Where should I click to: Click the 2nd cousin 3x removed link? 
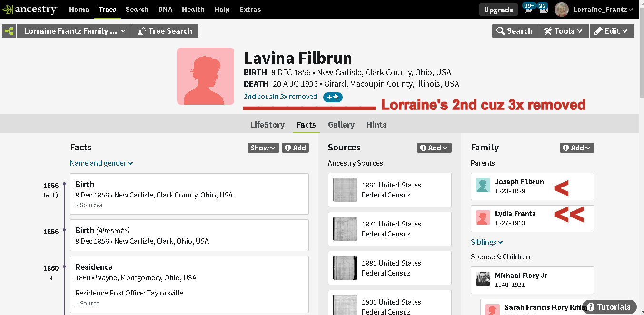(280, 97)
